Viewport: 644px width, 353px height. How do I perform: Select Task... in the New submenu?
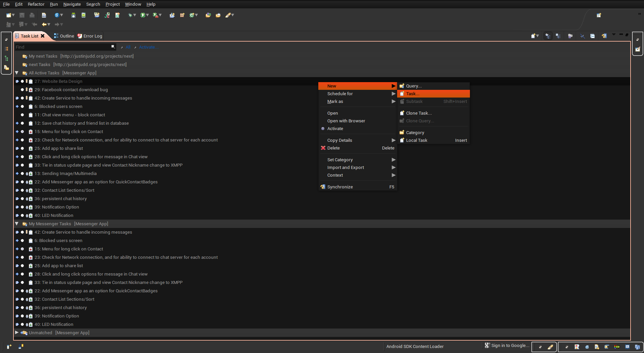coord(413,94)
